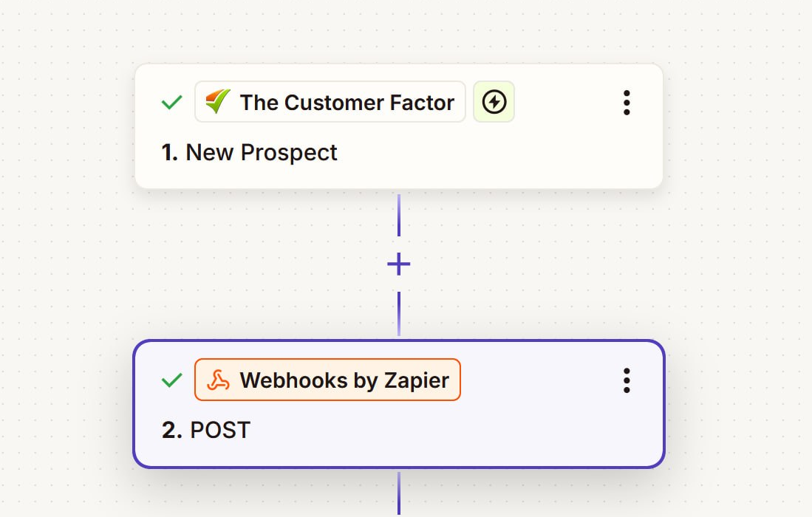Click the plus icon between the two steps
Image resolution: width=812 pixels, height=517 pixels.
pyautogui.click(x=398, y=264)
